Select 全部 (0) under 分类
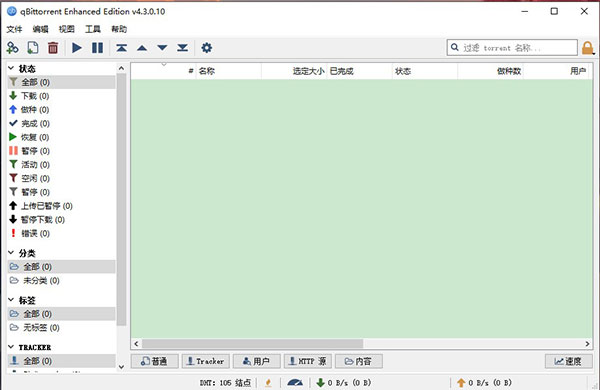The height and width of the screenshot is (390, 600). 61,267
